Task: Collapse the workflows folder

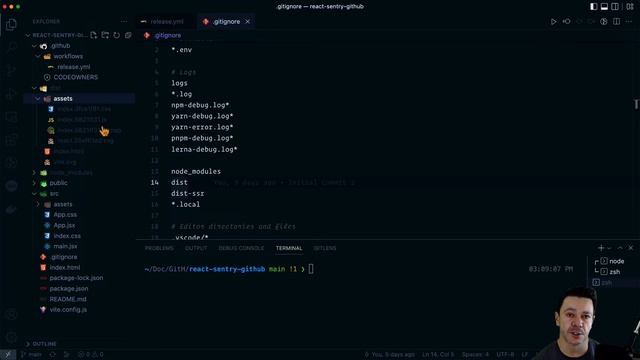Action: coord(38,56)
